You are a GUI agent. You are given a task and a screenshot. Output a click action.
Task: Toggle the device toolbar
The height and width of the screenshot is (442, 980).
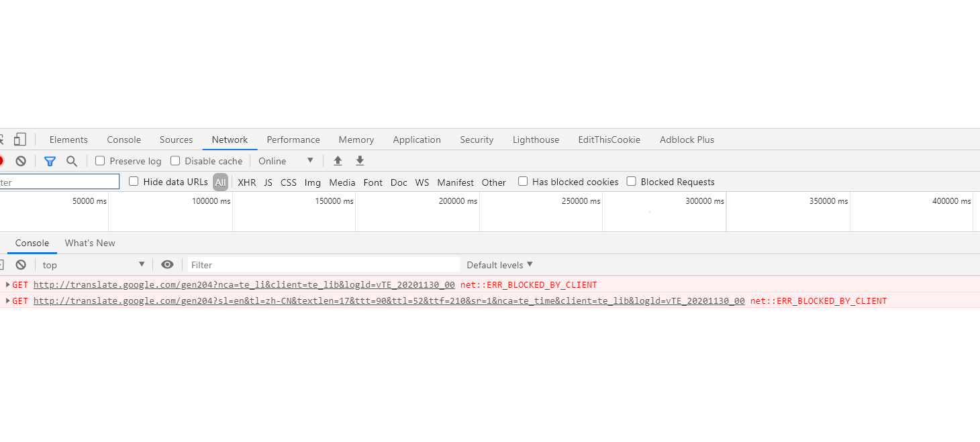(x=20, y=138)
